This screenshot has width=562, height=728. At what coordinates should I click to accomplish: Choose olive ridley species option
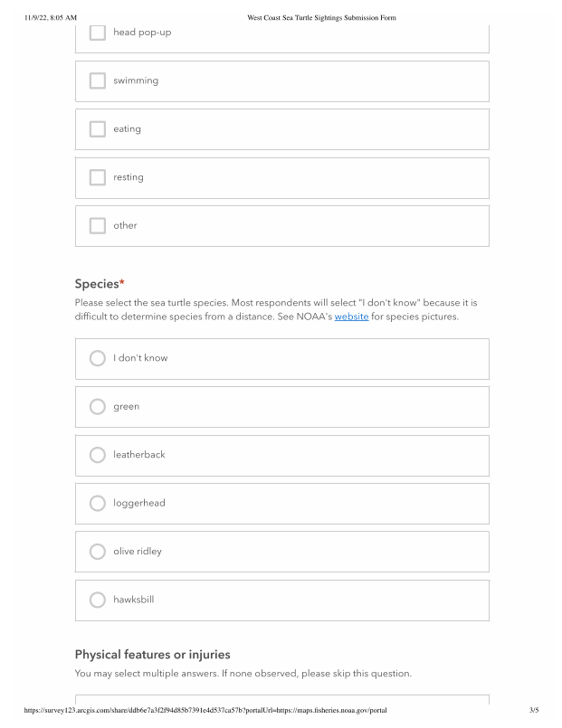click(x=98, y=552)
